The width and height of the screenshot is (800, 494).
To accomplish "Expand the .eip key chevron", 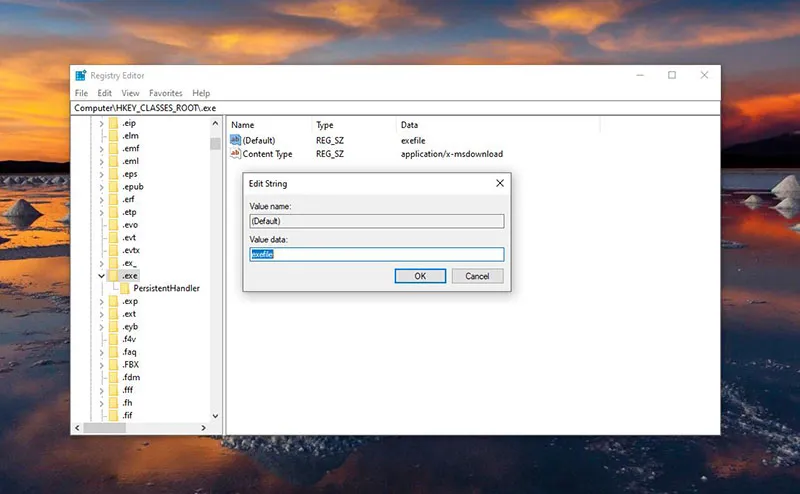I will 101,122.
